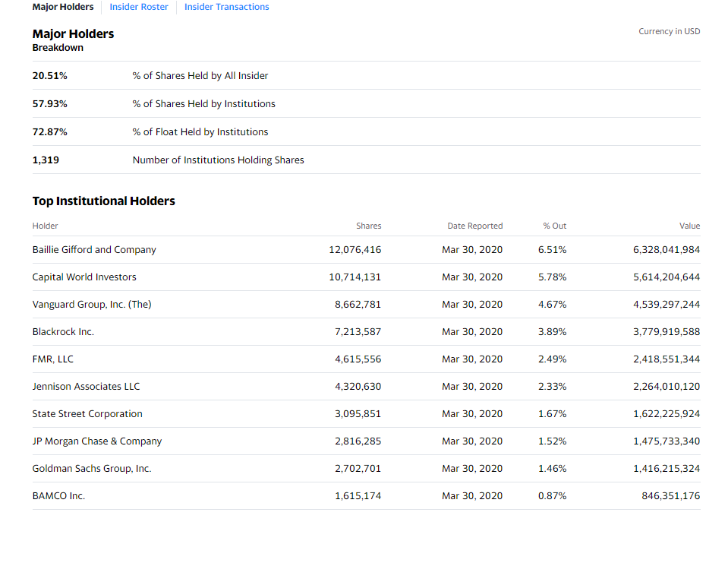Click the Top Institutional Holders heading
The image size is (728, 563).
coord(103,201)
